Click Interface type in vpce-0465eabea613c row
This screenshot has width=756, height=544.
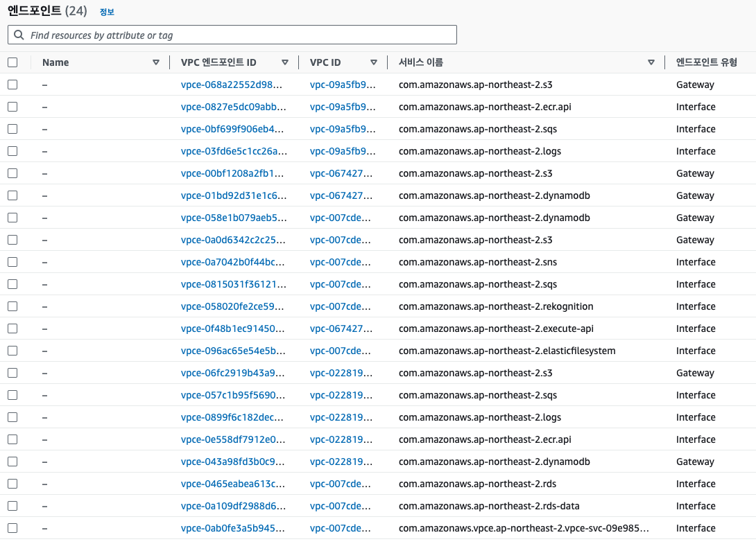pyautogui.click(x=695, y=484)
